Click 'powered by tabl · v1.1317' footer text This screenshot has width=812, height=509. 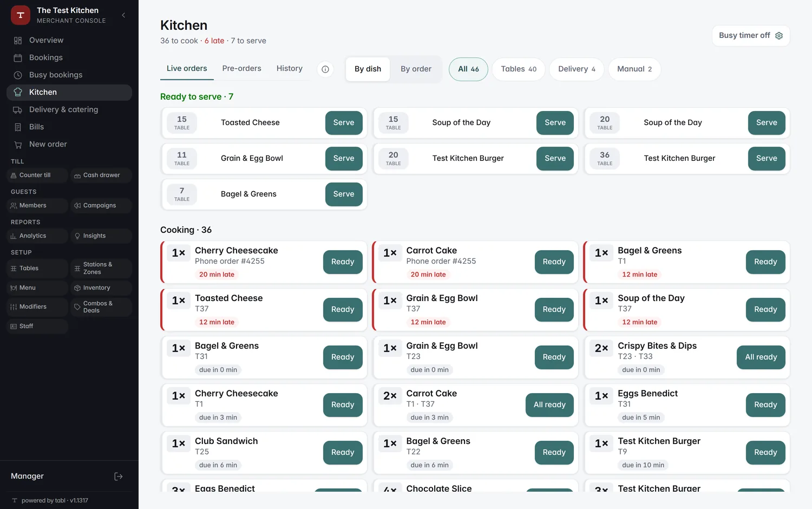coord(55,501)
